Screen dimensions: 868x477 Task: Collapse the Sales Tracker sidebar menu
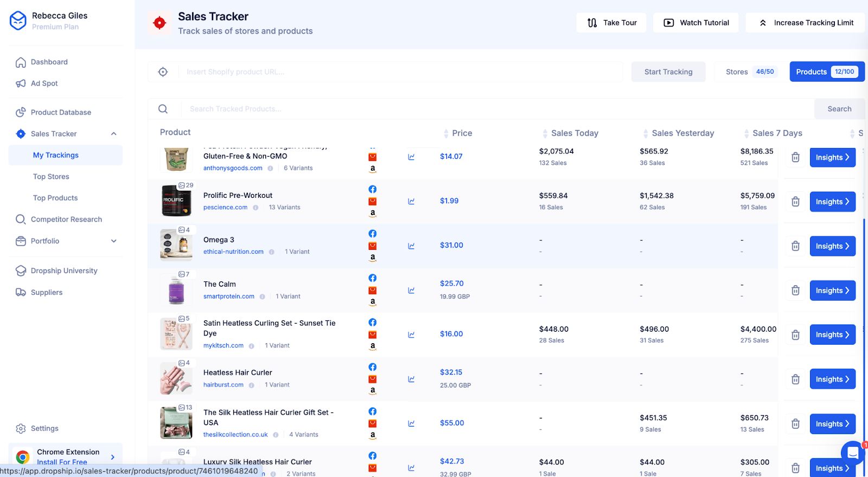[114, 134]
